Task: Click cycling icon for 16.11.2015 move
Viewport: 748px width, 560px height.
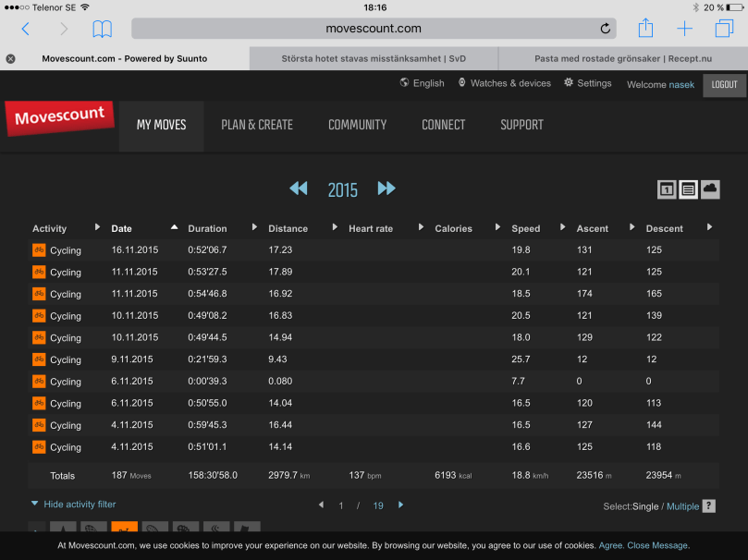Action: click(x=39, y=250)
